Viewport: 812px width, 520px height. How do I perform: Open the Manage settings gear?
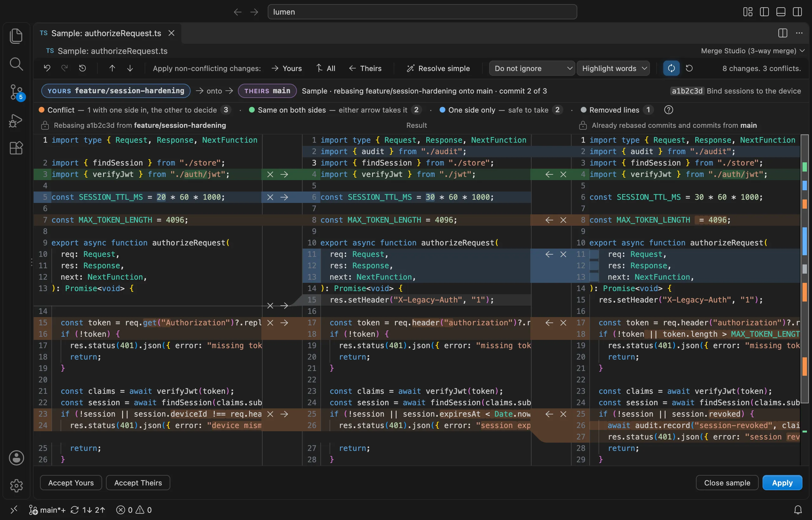point(16,485)
